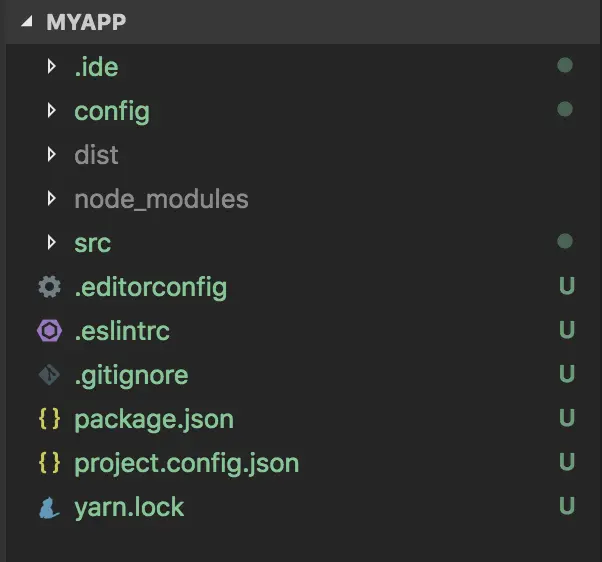Expand the dist folder arrow
This screenshot has width=602, height=562.
52,155
